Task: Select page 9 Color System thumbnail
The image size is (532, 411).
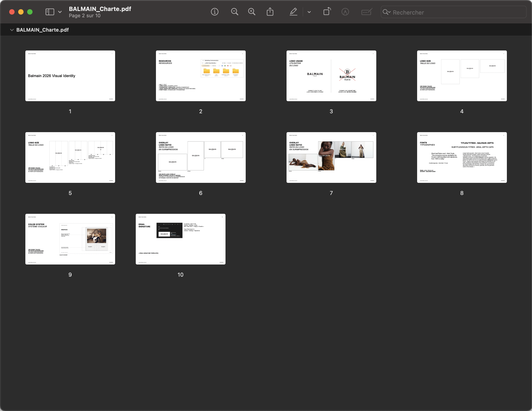Action: (x=70, y=239)
